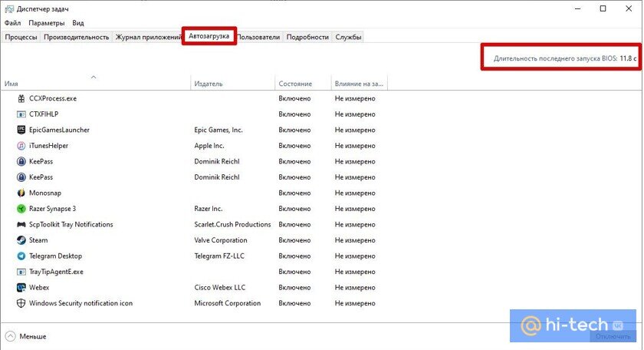Click the TrayTipAgentE.exe name text
This screenshot has height=350, width=644.
[x=56, y=272]
